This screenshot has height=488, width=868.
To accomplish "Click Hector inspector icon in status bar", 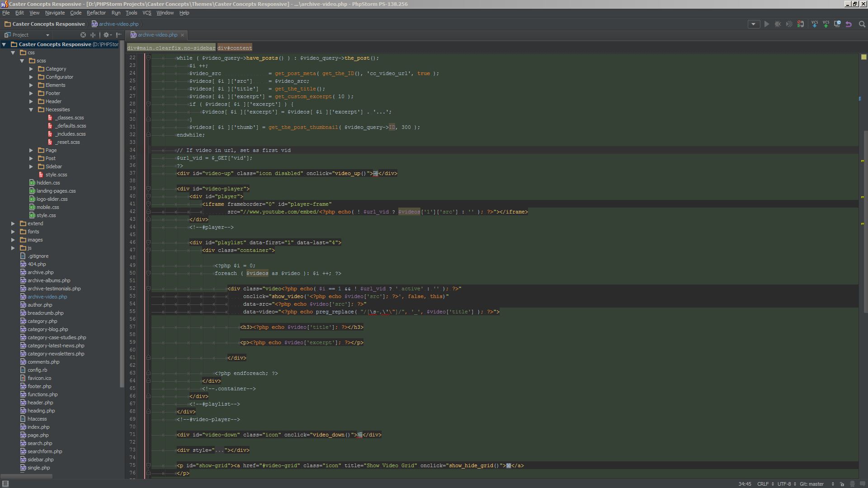I will click(x=852, y=484).
